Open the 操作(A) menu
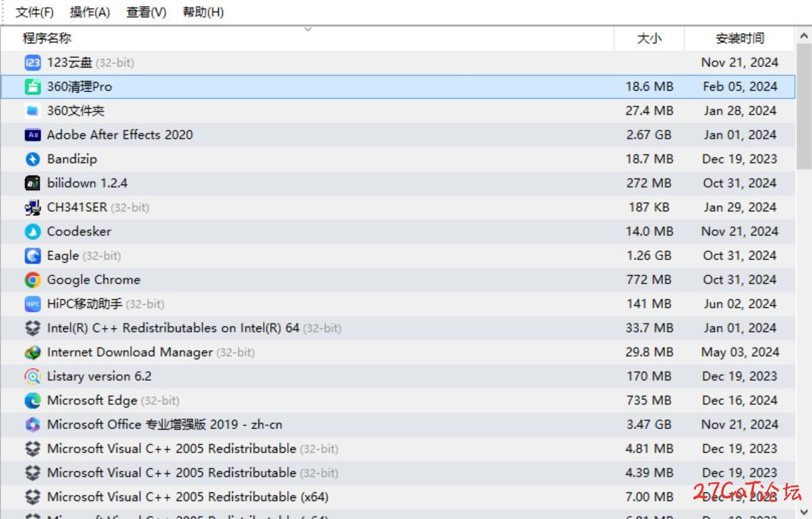The image size is (812, 519). click(90, 12)
